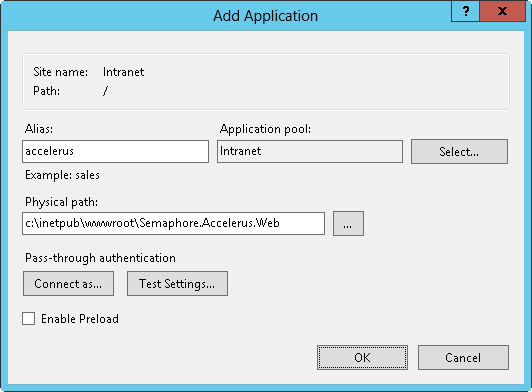
Task: Click the 'Enable Preload' label text
Action: [x=80, y=319]
